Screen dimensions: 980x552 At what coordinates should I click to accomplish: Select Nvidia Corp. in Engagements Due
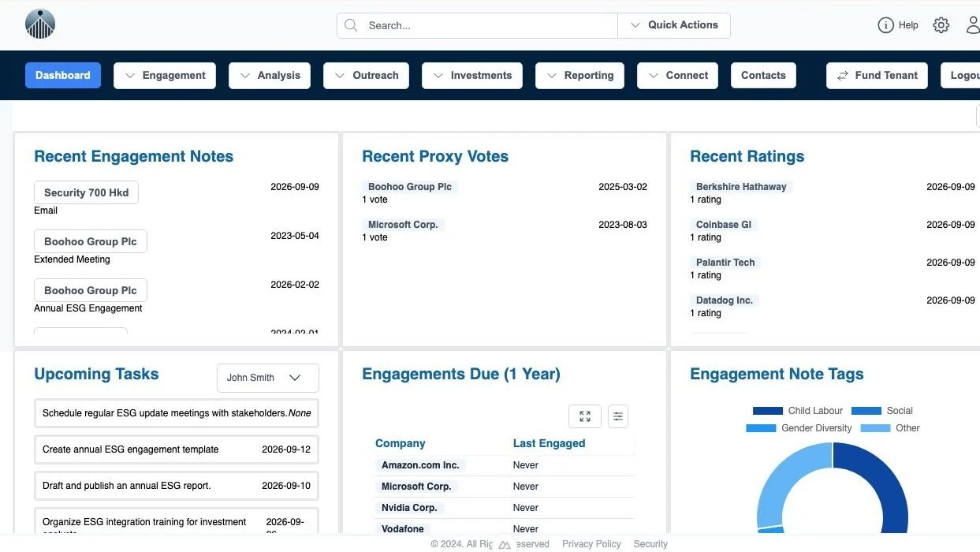click(409, 508)
